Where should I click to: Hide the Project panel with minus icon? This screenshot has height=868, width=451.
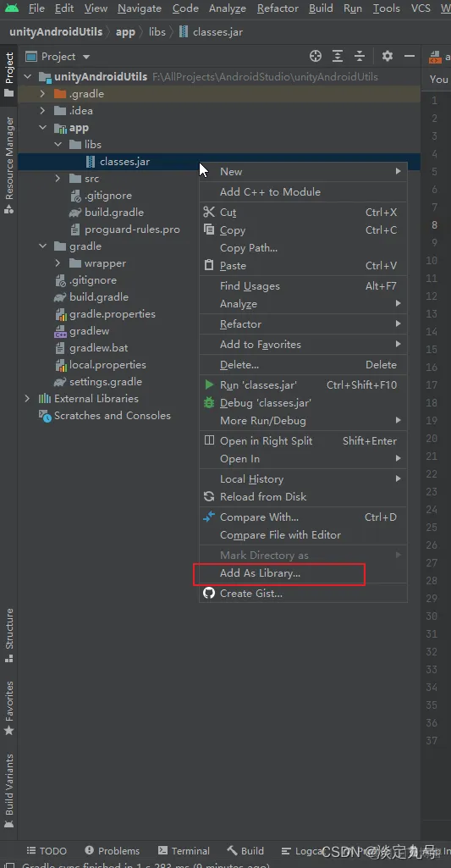pyautogui.click(x=410, y=56)
